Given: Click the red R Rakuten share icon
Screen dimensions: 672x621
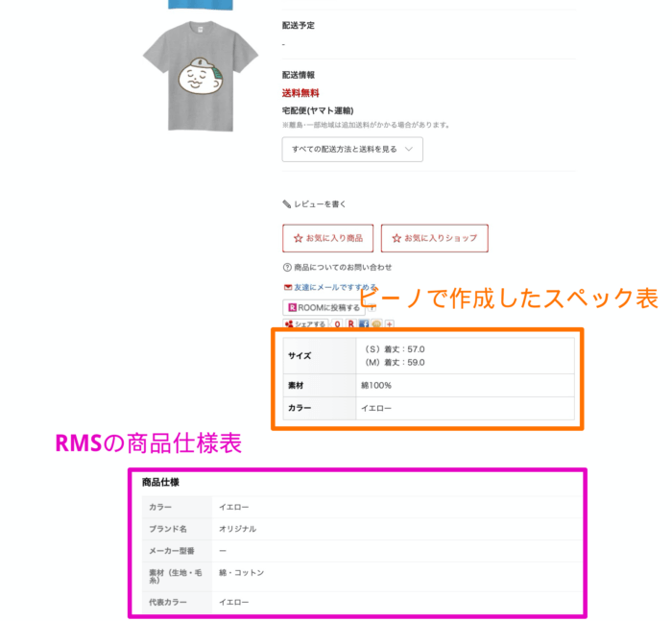Looking at the screenshot, I should [x=351, y=324].
